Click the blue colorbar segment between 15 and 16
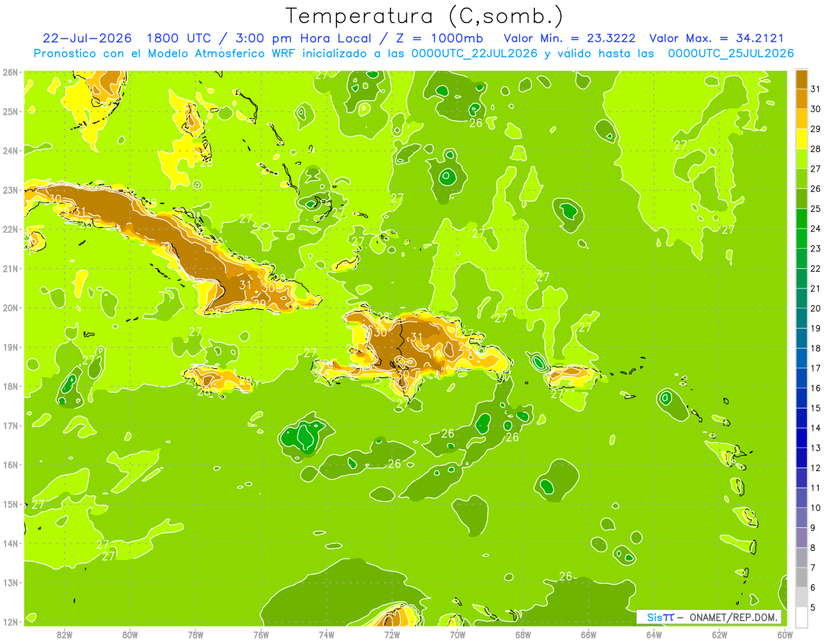 (802, 398)
